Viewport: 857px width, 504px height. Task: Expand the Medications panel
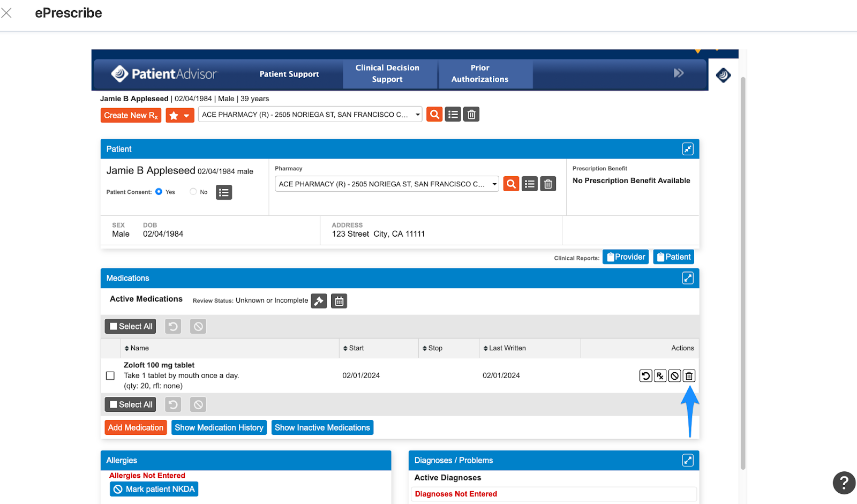pyautogui.click(x=688, y=278)
